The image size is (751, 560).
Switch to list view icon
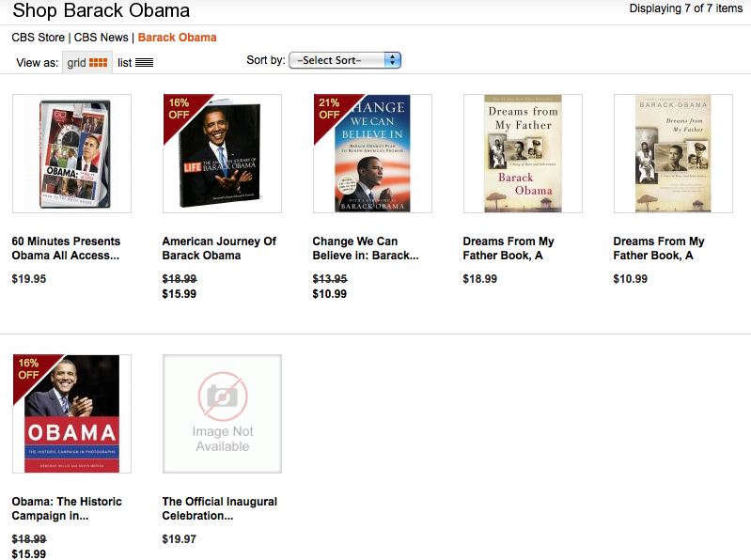point(144,63)
